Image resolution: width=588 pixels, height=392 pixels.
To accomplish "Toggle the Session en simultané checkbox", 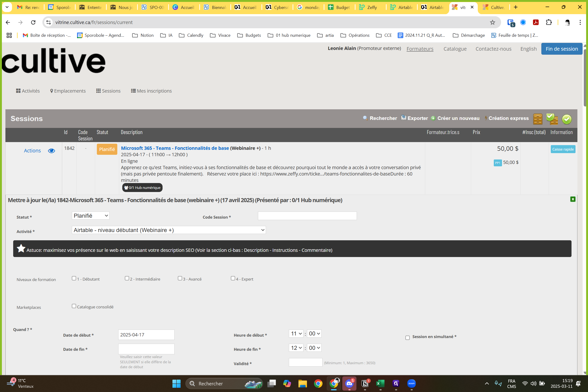I will pyautogui.click(x=408, y=338).
